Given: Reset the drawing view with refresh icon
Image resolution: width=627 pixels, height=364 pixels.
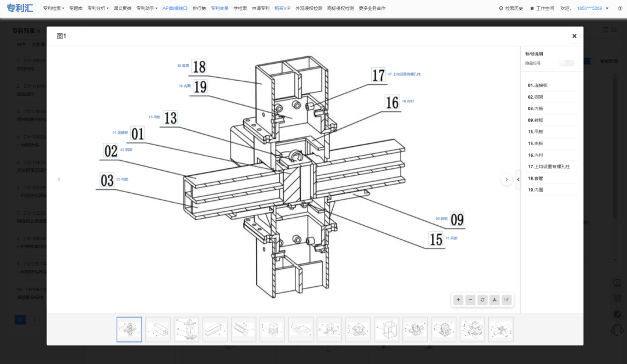Looking at the screenshot, I should [x=482, y=300].
